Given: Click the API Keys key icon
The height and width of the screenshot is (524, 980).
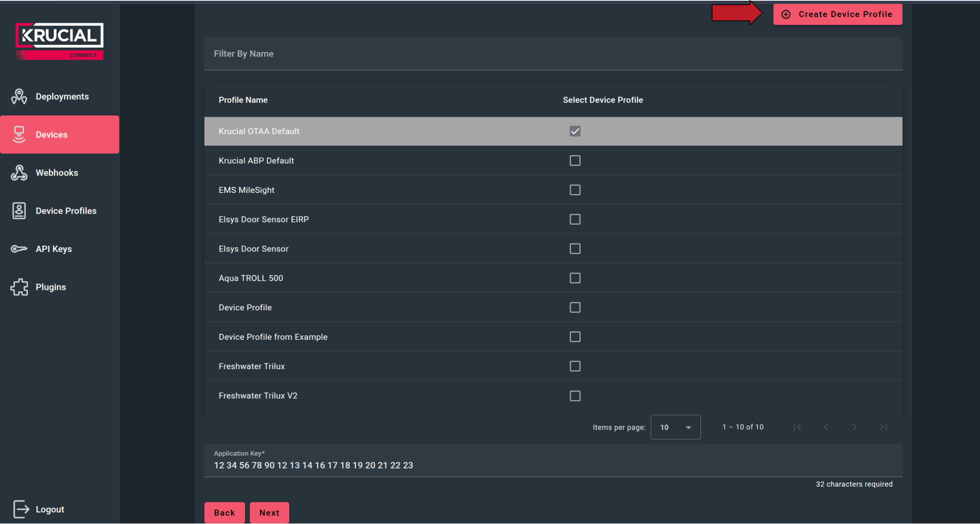Looking at the screenshot, I should click(x=18, y=248).
